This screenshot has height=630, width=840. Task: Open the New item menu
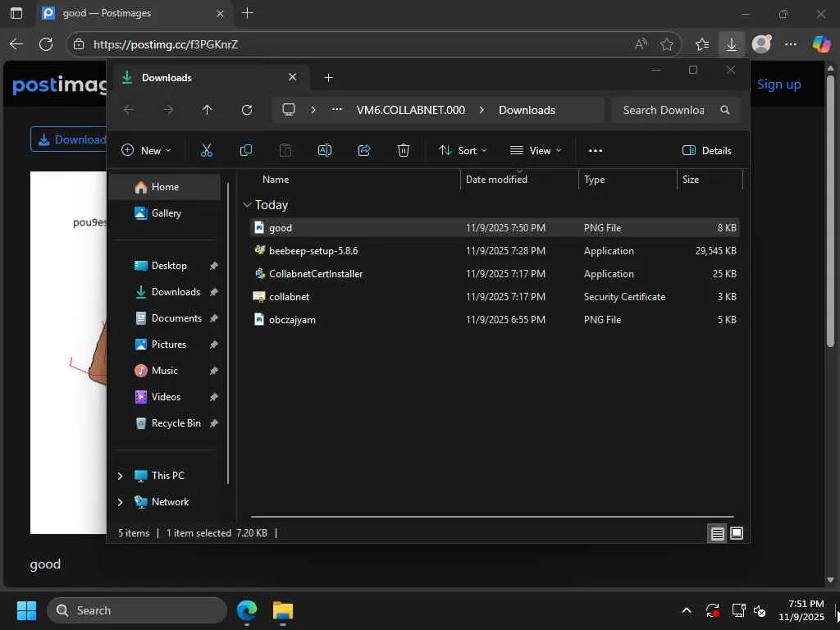[146, 150]
